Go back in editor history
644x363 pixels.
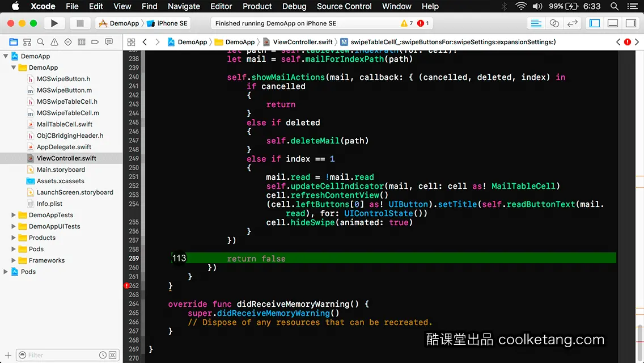coord(145,42)
